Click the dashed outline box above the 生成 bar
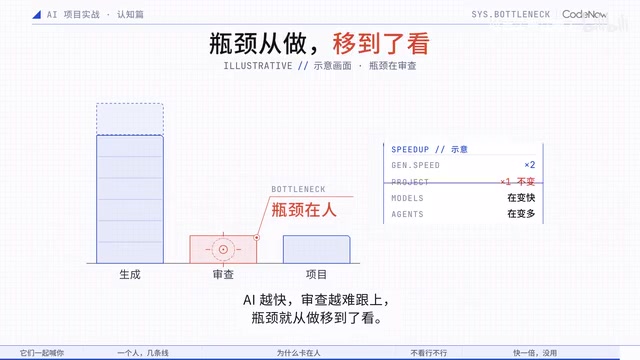 (130, 119)
